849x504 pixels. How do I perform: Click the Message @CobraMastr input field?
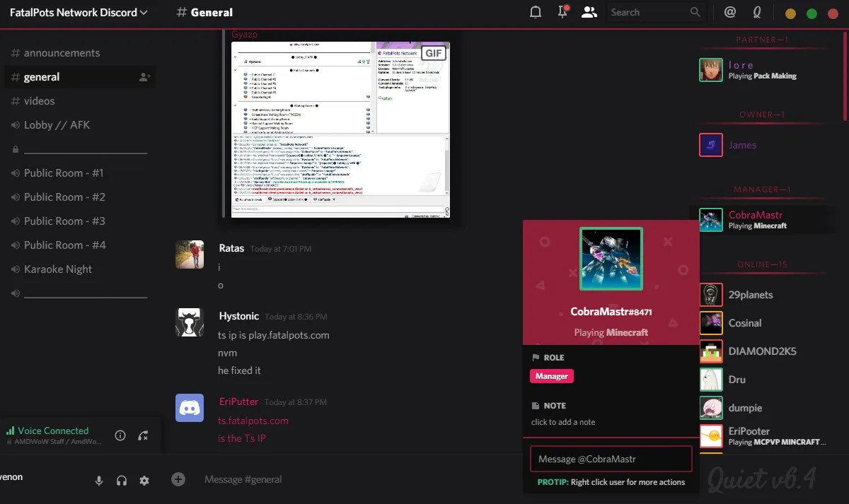click(x=611, y=459)
